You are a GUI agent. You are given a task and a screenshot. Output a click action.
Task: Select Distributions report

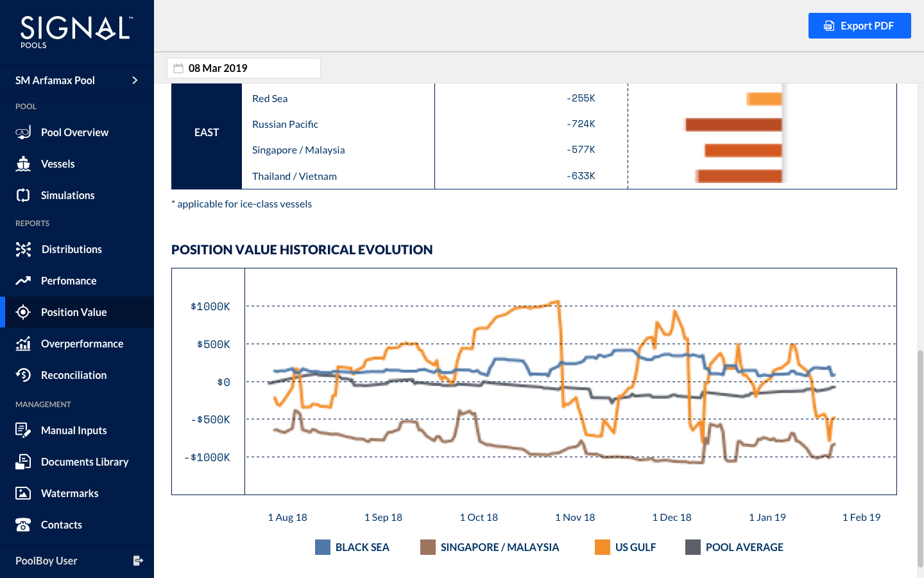[x=77, y=249]
